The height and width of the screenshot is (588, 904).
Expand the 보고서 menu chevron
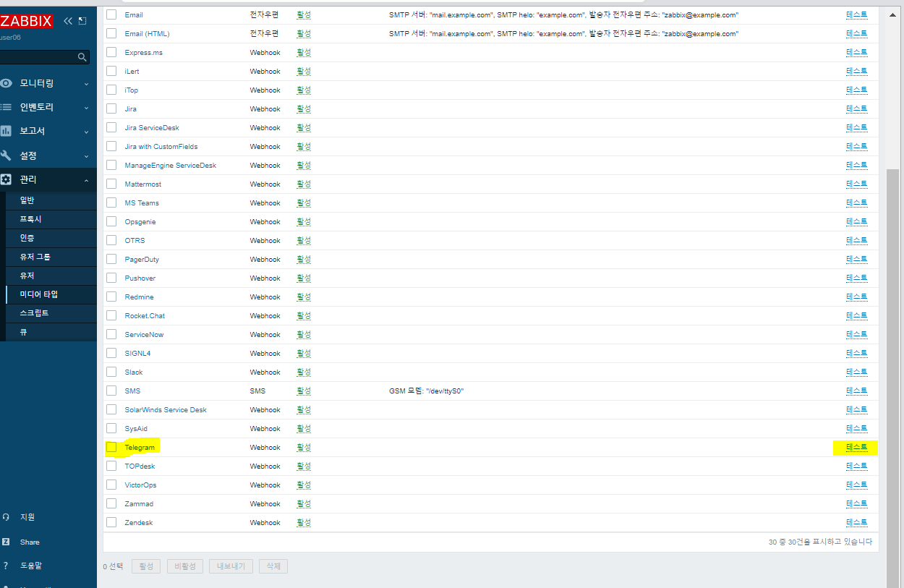(86, 132)
